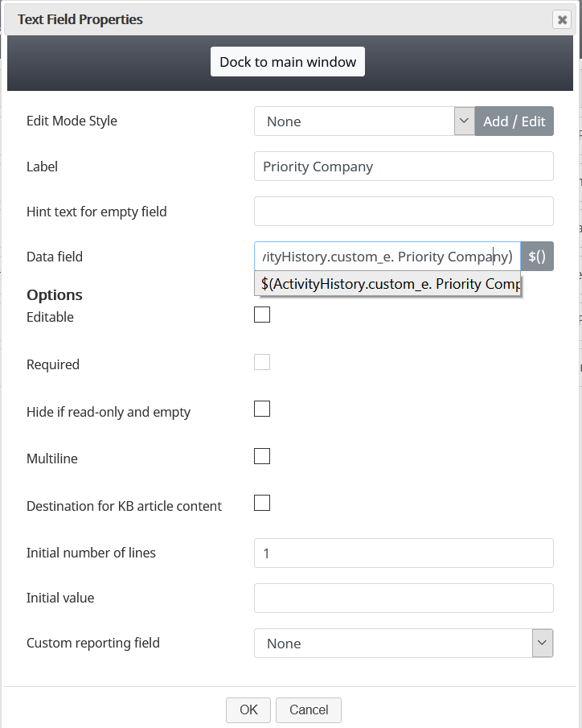The image size is (582, 728).
Task: Click the Initial number of lines field
Action: (404, 553)
